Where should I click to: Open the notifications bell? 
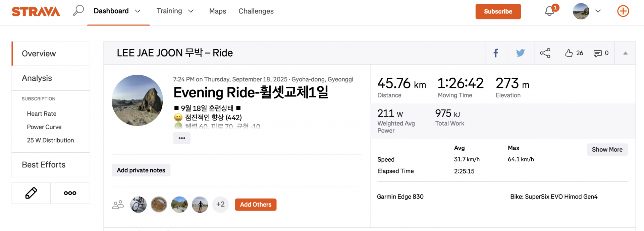click(x=549, y=11)
